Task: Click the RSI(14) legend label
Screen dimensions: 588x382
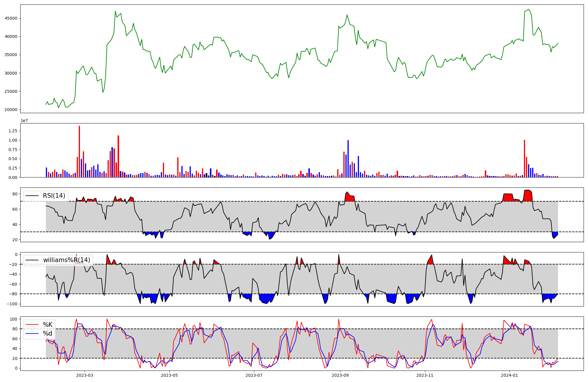Action: tap(54, 196)
